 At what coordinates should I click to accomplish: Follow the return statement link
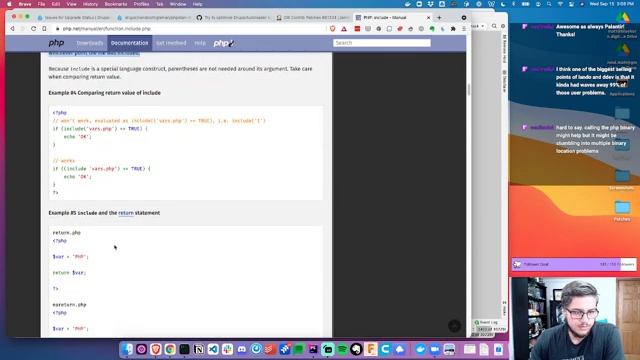(x=126, y=213)
